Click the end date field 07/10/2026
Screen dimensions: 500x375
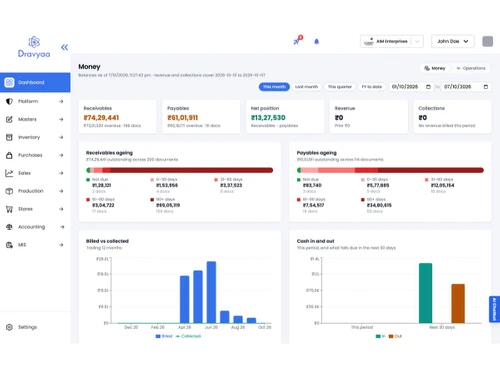click(466, 87)
